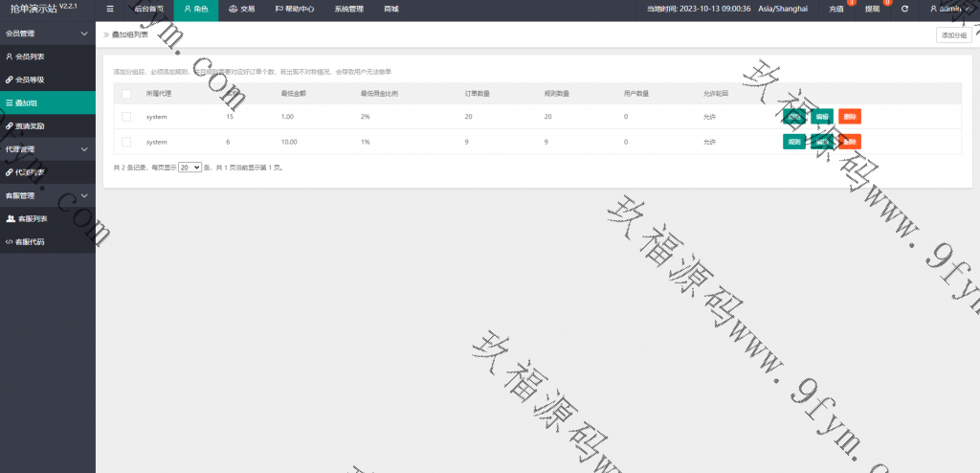Switch to the 交易 top menu tab
980x473 pixels.
tap(241, 9)
